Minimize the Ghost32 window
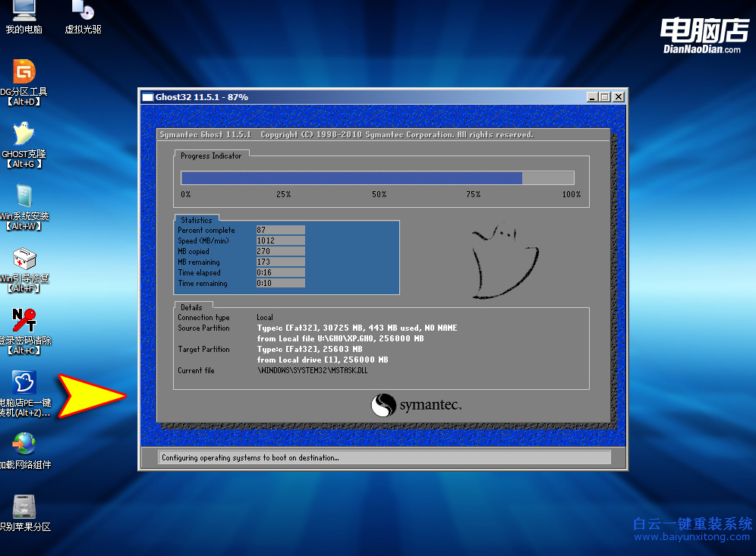This screenshot has height=556, width=756. (x=592, y=97)
